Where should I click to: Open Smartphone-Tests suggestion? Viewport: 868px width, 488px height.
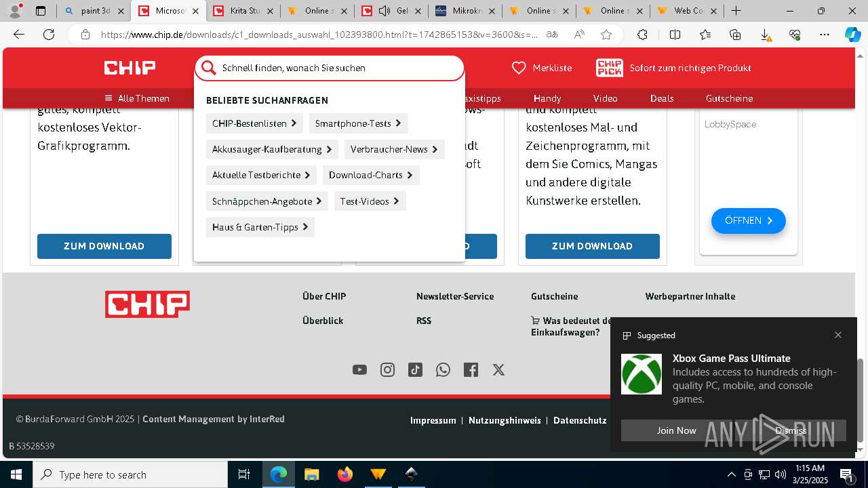click(358, 123)
